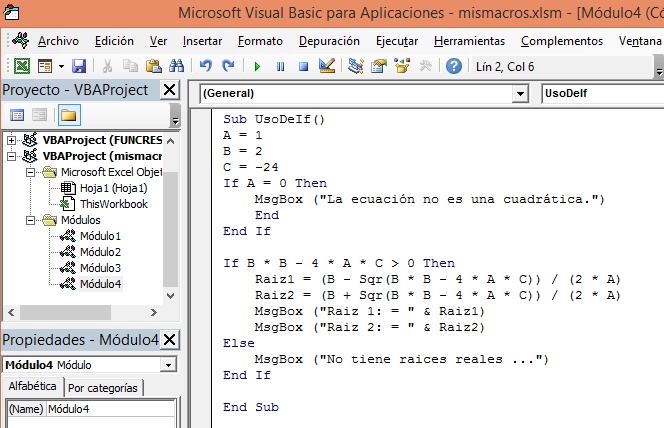The width and height of the screenshot is (664, 428).
Task: Open Find with binoculars icon
Action: pyautogui.click(x=177, y=66)
